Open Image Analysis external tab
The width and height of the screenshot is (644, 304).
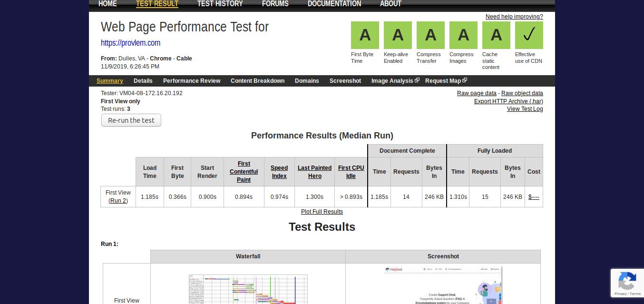[395, 81]
